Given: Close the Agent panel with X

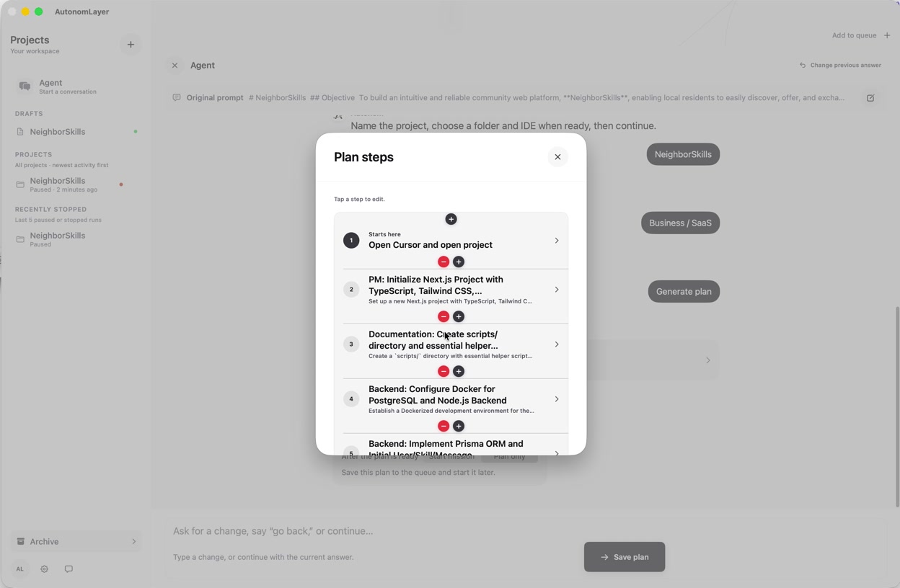Looking at the screenshot, I should tap(175, 66).
